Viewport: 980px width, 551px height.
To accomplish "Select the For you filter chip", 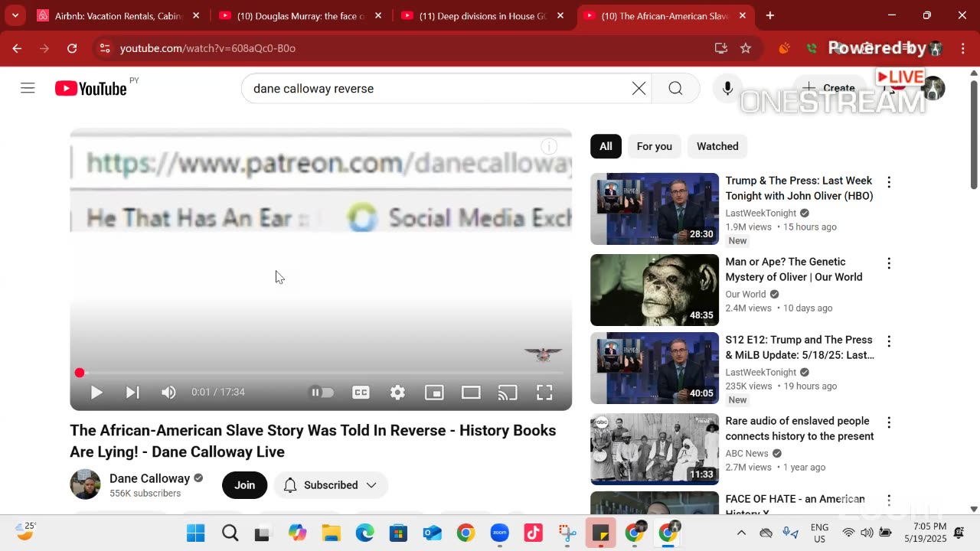I will 654,146.
